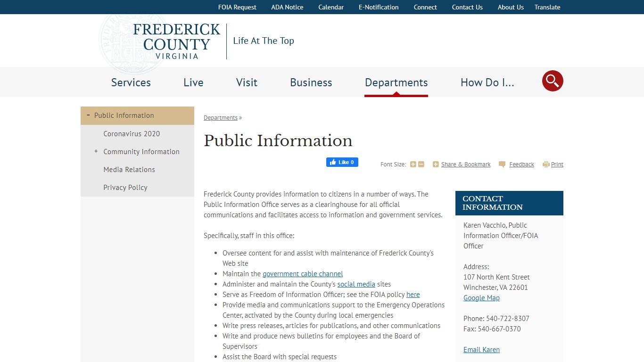Like the page with Facebook button
This screenshot has width=644, height=362.
[x=342, y=162]
